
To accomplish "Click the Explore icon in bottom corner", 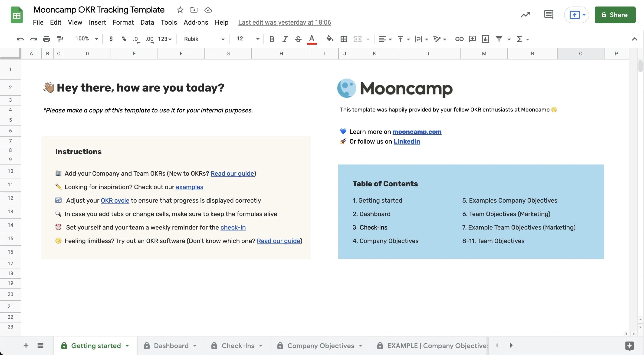I will click(629, 346).
